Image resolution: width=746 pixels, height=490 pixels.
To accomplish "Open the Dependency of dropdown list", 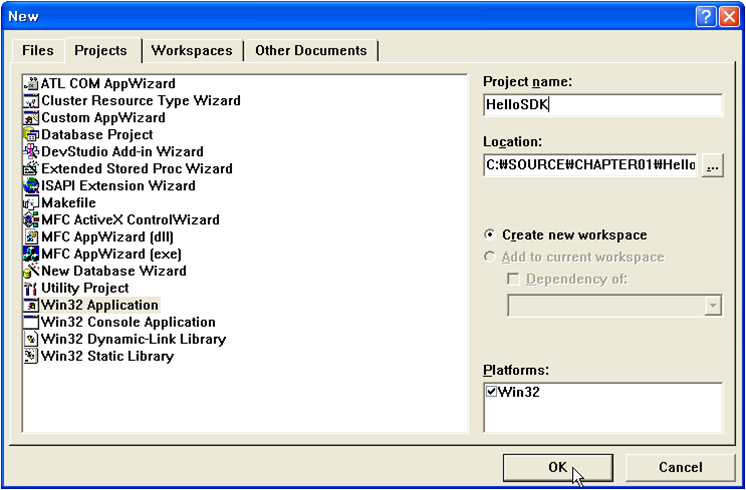I will 713,306.
